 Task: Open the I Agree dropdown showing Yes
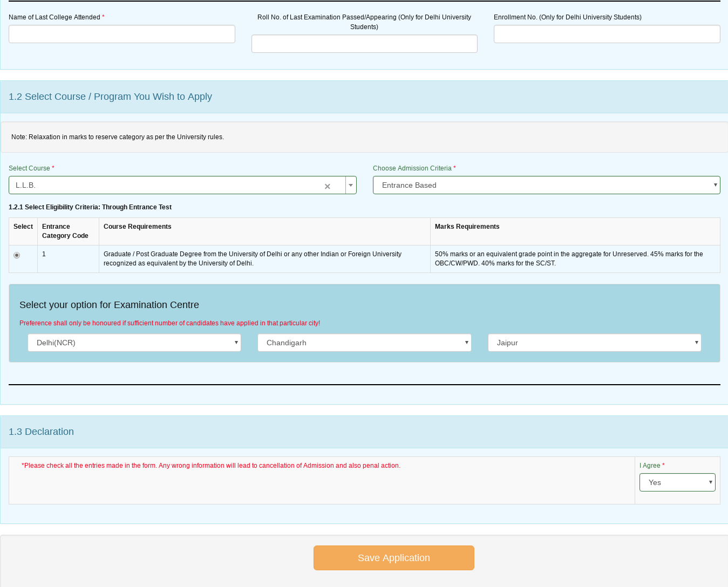tap(677, 482)
